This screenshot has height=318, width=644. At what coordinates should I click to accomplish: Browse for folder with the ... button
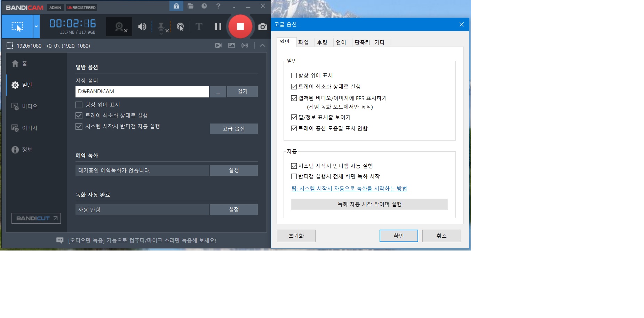tap(218, 92)
